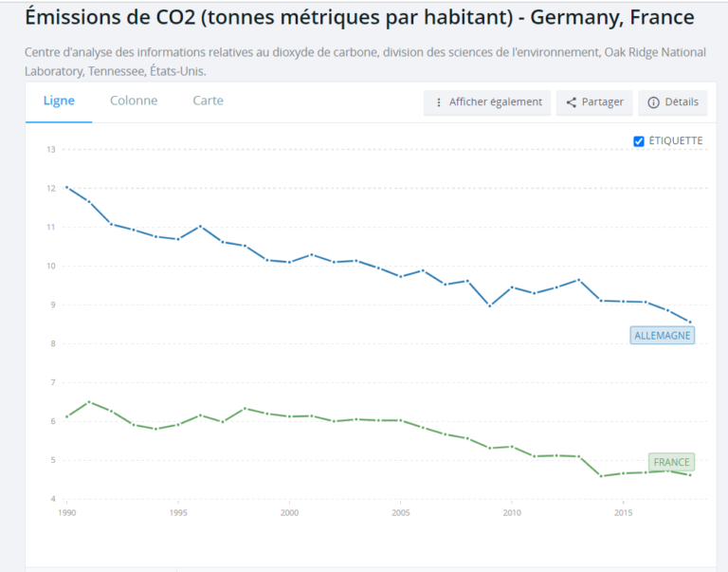Select the Carte tab

(208, 101)
